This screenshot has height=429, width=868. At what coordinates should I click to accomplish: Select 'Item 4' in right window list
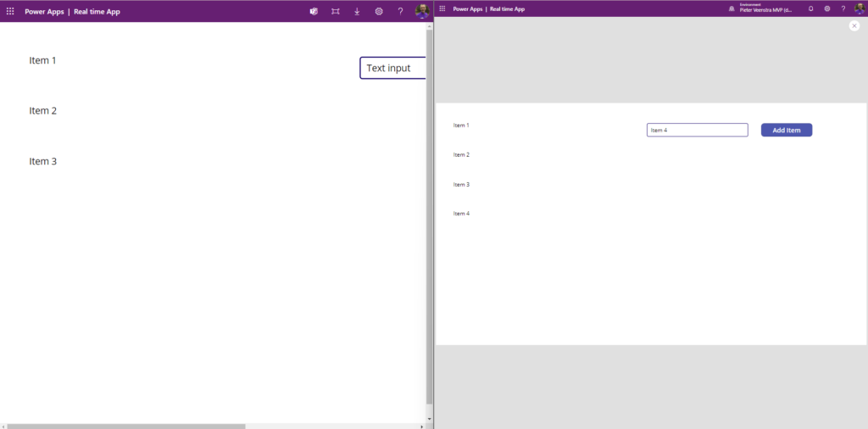461,213
